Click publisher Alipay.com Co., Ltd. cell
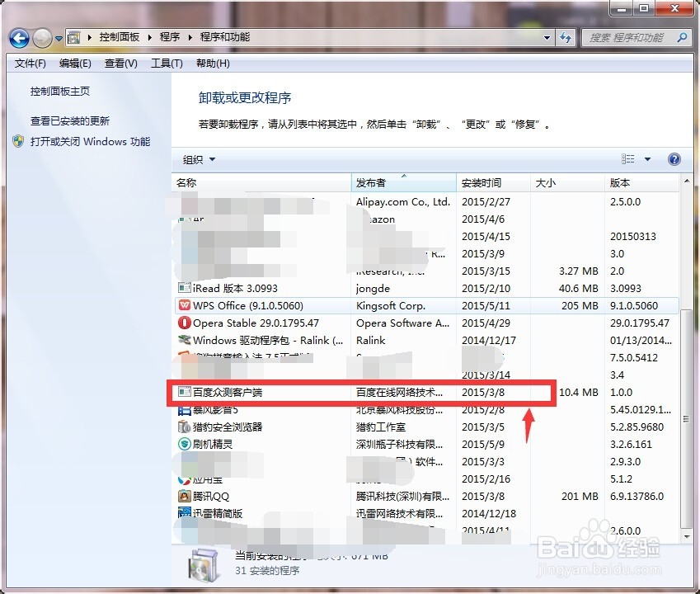The width and height of the screenshot is (700, 594). (x=402, y=202)
